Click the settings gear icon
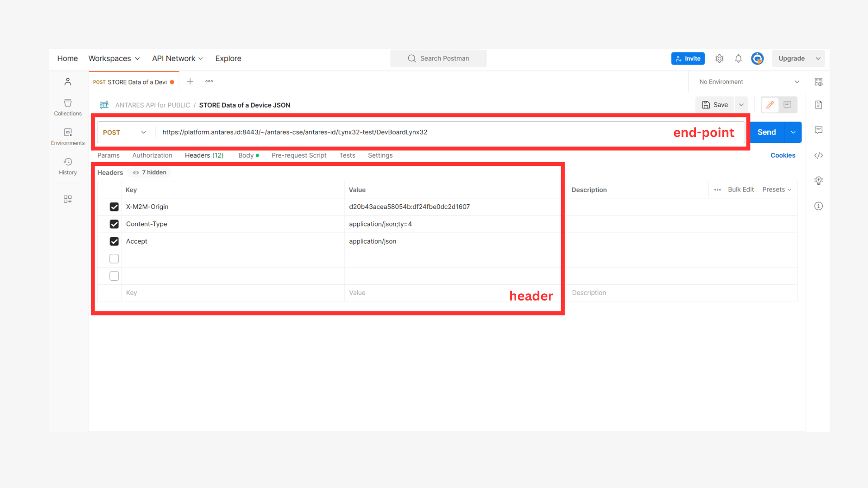 point(719,59)
